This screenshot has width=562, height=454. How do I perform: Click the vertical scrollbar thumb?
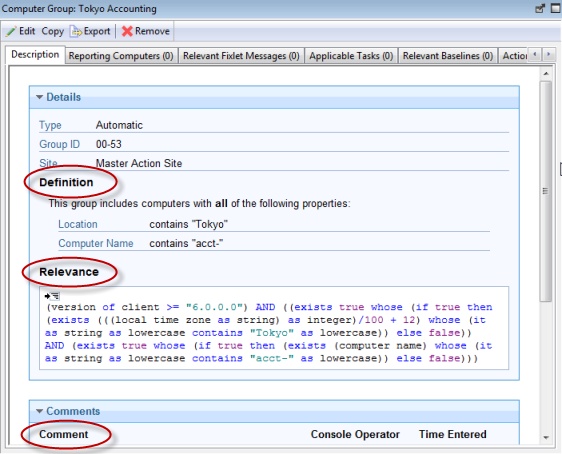pyautogui.click(x=546, y=191)
